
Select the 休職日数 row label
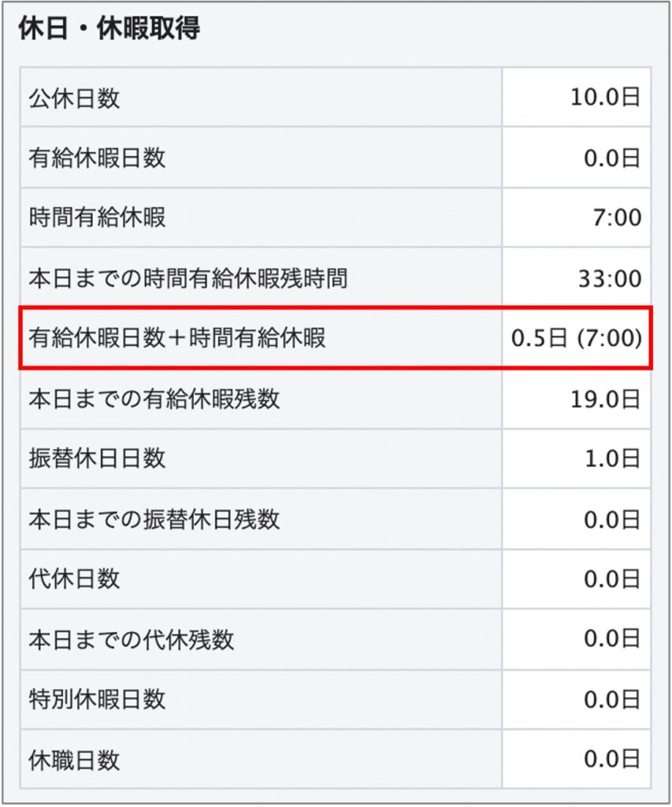[x=74, y=760]
